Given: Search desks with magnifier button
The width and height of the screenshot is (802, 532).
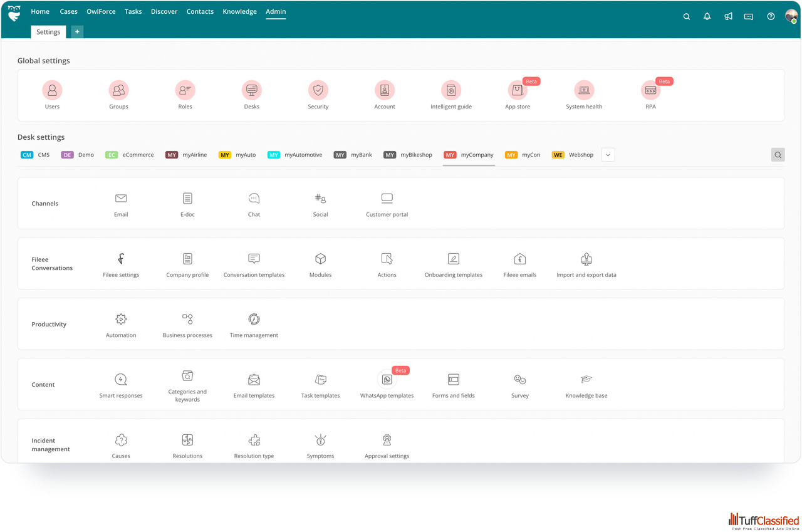Looking at the screenshot, I should click(x=778, y=155).
